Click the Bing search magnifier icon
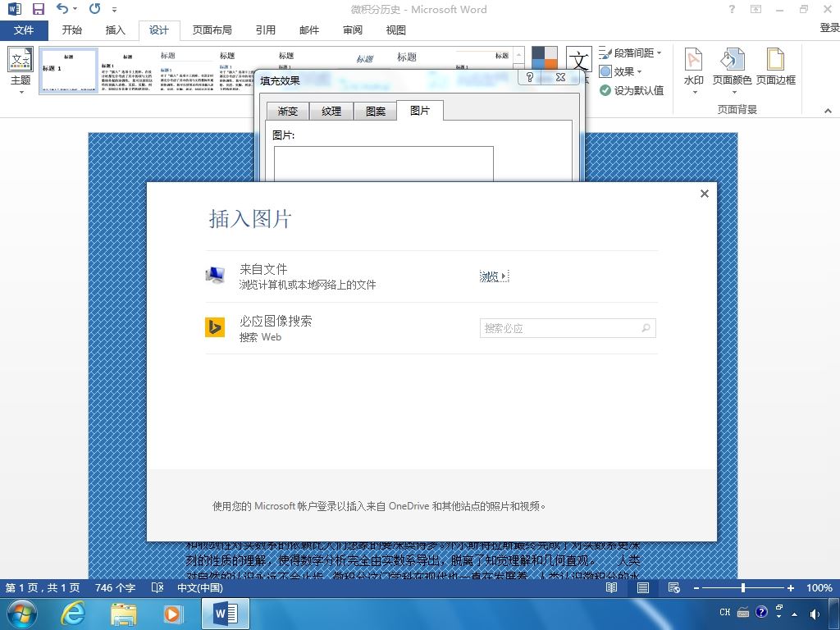Image resolution: width=840 pixels, height=630 pixels. pyautogui.click(x=646, y=328)
